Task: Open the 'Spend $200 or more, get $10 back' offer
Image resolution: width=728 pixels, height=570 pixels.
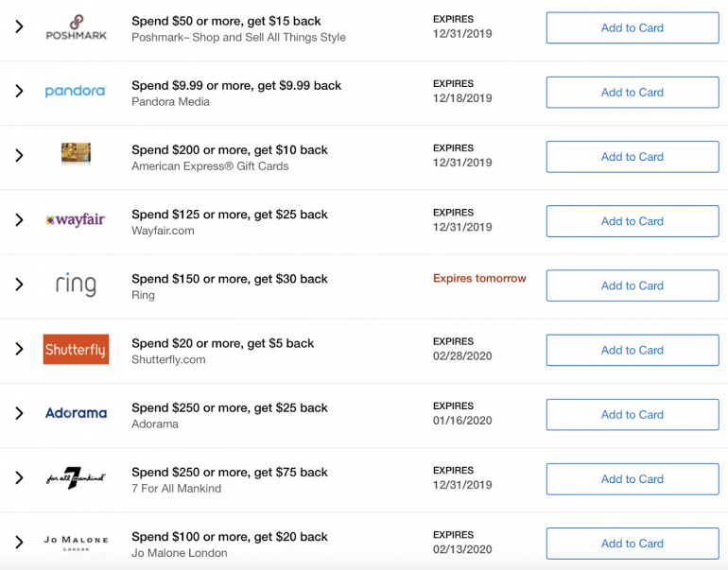Action: click(x=230, y=149)
